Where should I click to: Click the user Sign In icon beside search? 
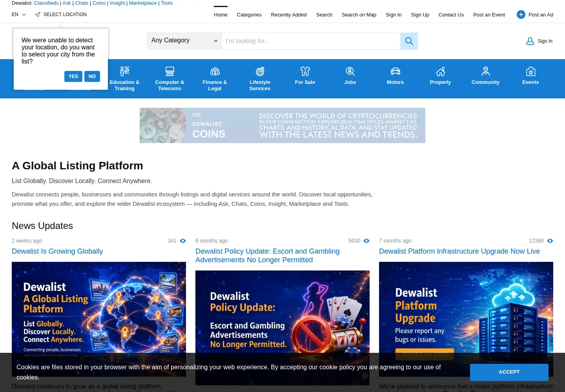click(x=530, y=41)
